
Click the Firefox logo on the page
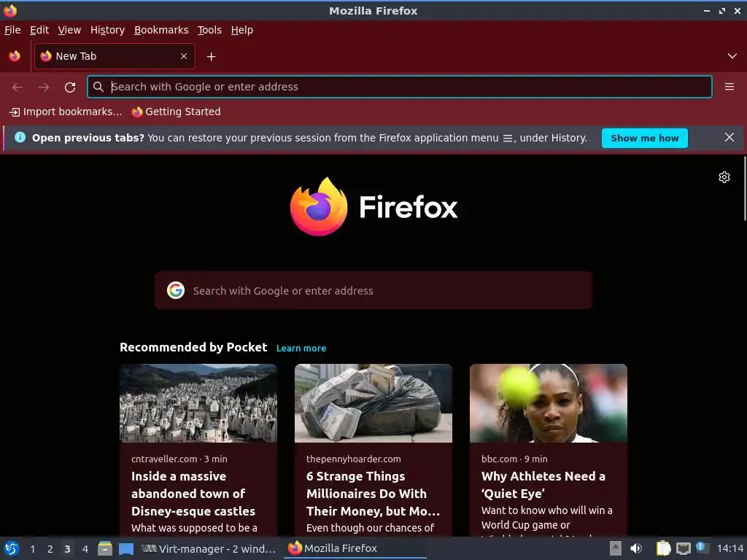click(373, 206)
